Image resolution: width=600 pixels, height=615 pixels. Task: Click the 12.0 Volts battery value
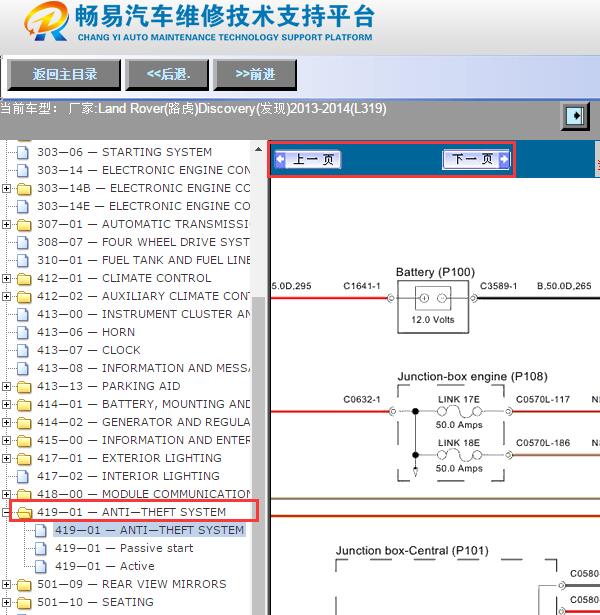point(433,320)
